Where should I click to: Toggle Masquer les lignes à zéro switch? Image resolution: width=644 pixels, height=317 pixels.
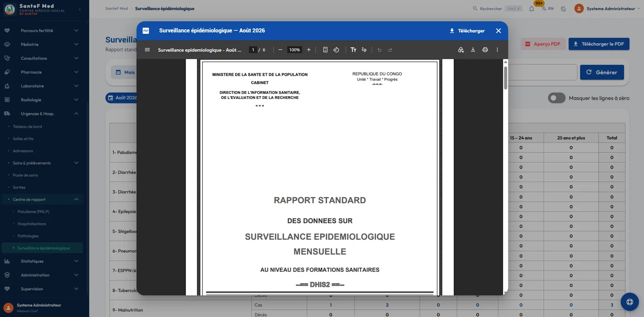click(x=557, y=98)
